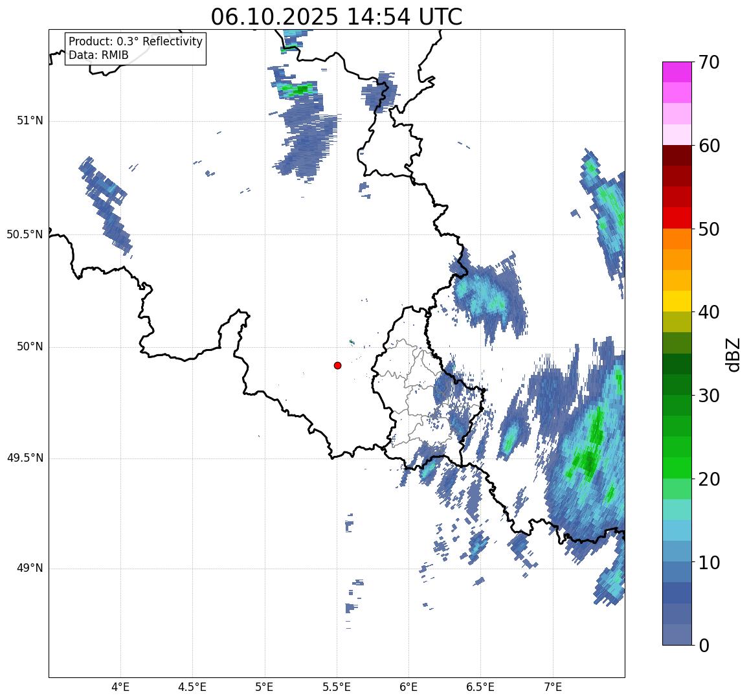Screen dimensions: 749x700
Task: Pick the dark maroon swatch just below 60
Action: (677, 155)
